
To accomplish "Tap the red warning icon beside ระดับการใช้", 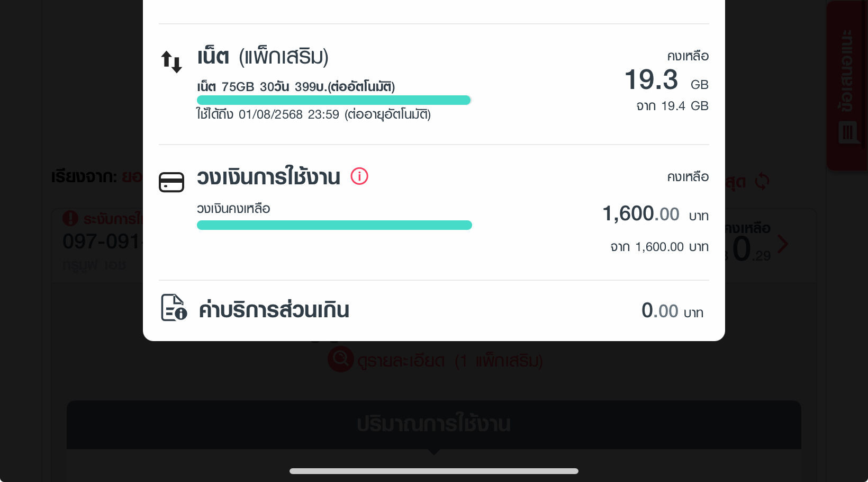I will click(70, 218).
